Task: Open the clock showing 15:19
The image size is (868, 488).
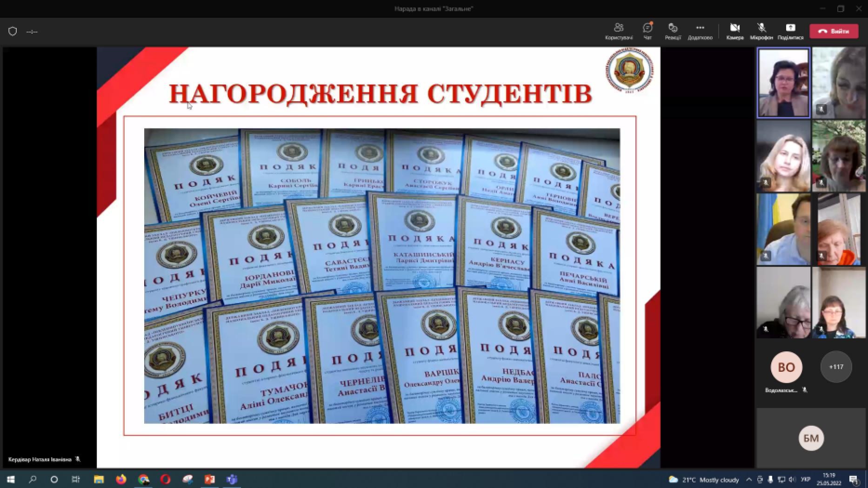Action: point(829,479)
